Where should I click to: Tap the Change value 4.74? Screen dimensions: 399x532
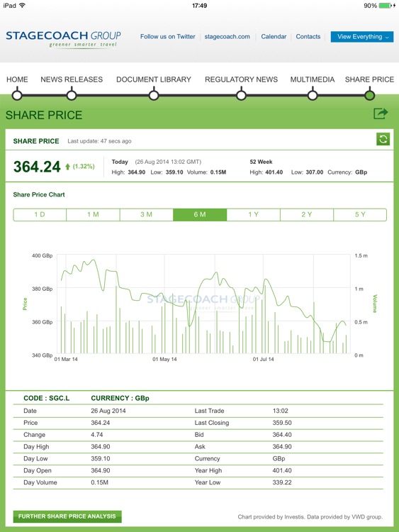pyautogui.click(x=97, y=435)
